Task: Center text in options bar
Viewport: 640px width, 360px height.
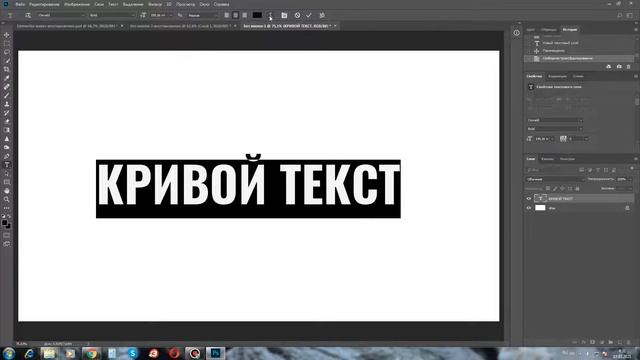Action: click(236, 15)
